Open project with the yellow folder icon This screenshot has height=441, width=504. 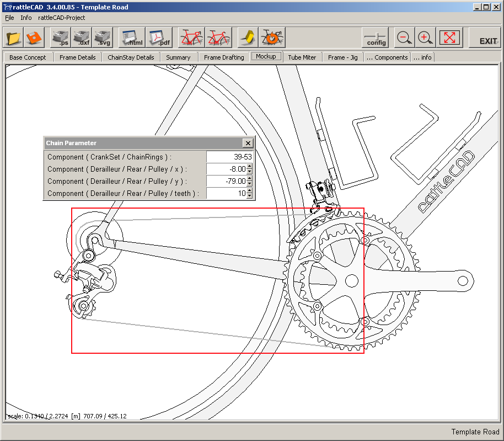13,38
